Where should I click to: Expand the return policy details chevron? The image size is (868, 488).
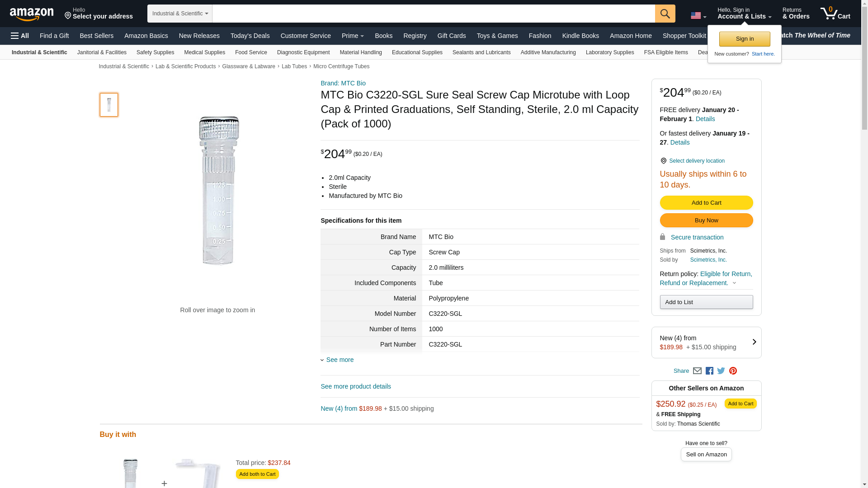pyautogui.click(x=734, y=283)
